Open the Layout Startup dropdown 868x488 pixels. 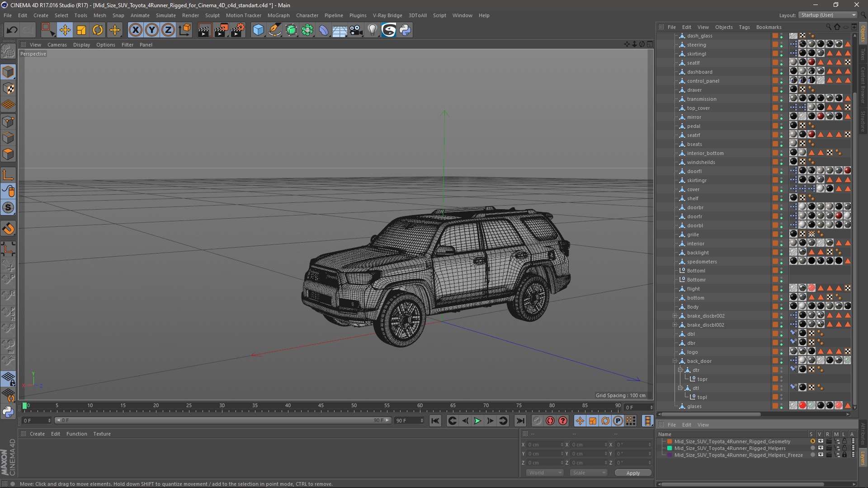pyautogui.click(x=828, y=15)
